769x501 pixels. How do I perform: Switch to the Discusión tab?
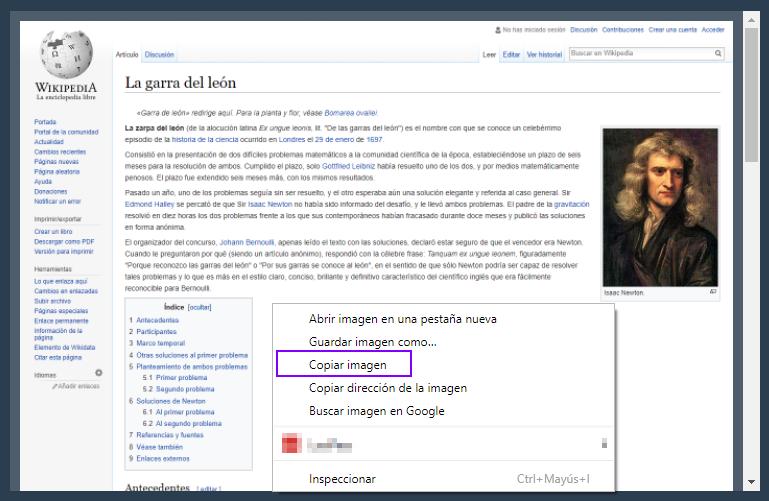point(159,54)
